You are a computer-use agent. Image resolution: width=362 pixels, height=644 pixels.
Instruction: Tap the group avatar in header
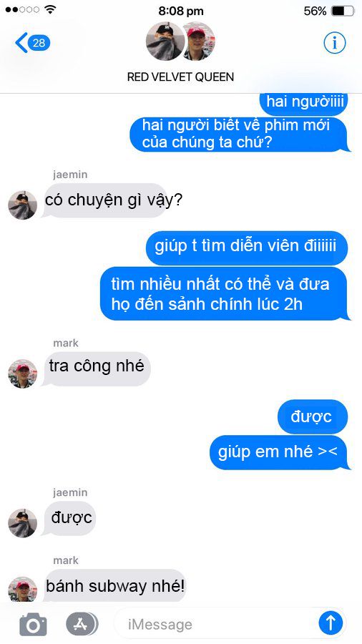coord(180,41)
